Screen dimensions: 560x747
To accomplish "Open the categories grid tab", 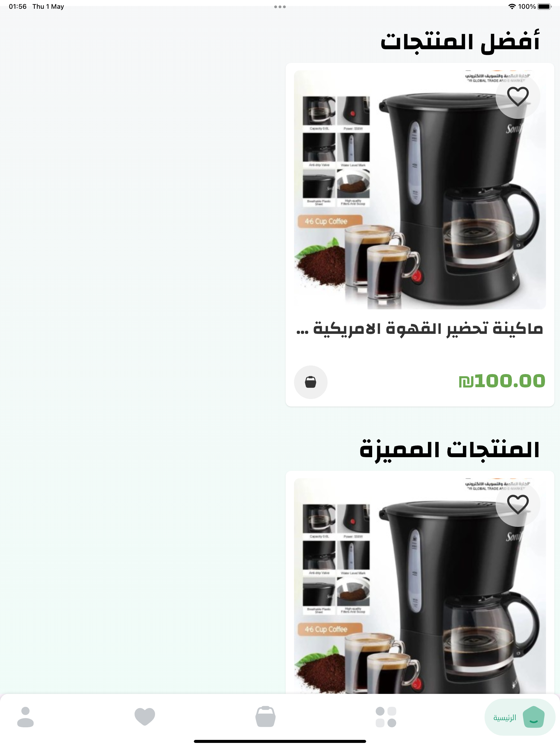I will (386, 717).
